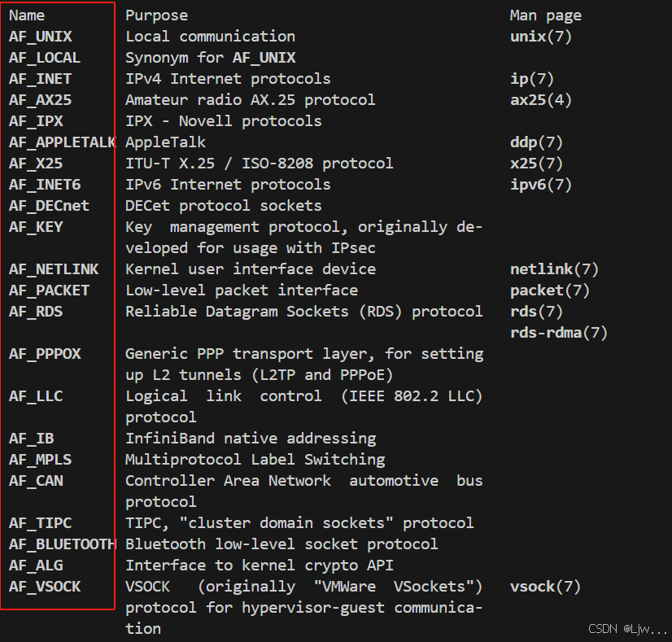Click the unix(7) man page reference
This screenshot has height=642, width=672.
[x=541, y=37]
